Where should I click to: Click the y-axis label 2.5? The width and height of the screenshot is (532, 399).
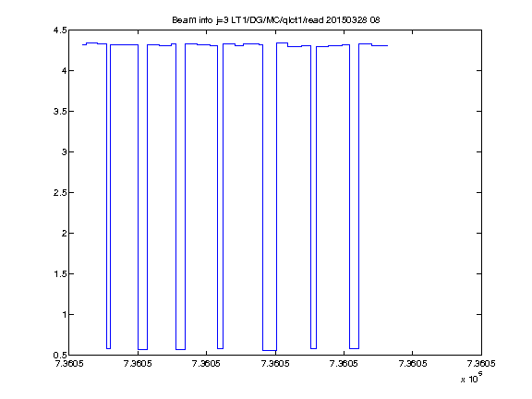click(x=60, y=192)
